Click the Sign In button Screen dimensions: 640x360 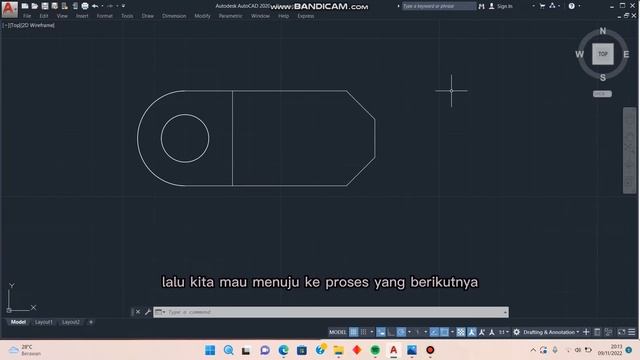(501, 6)
